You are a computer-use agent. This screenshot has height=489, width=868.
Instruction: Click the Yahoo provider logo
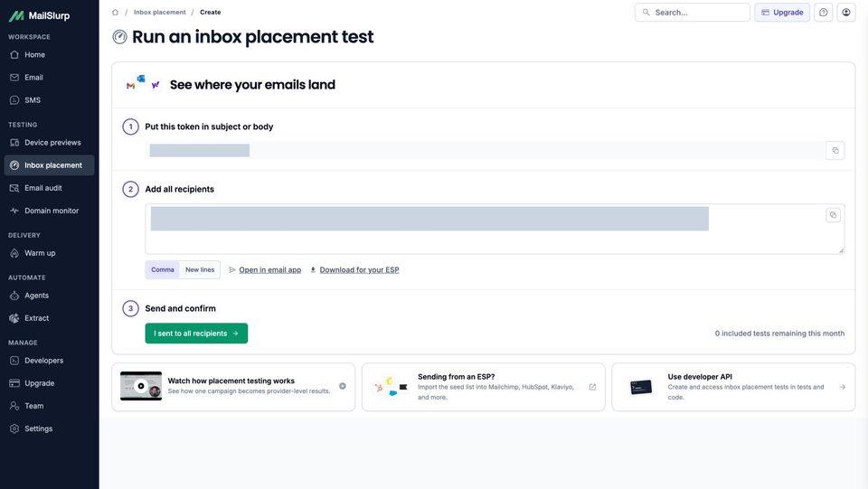[156, 85]
